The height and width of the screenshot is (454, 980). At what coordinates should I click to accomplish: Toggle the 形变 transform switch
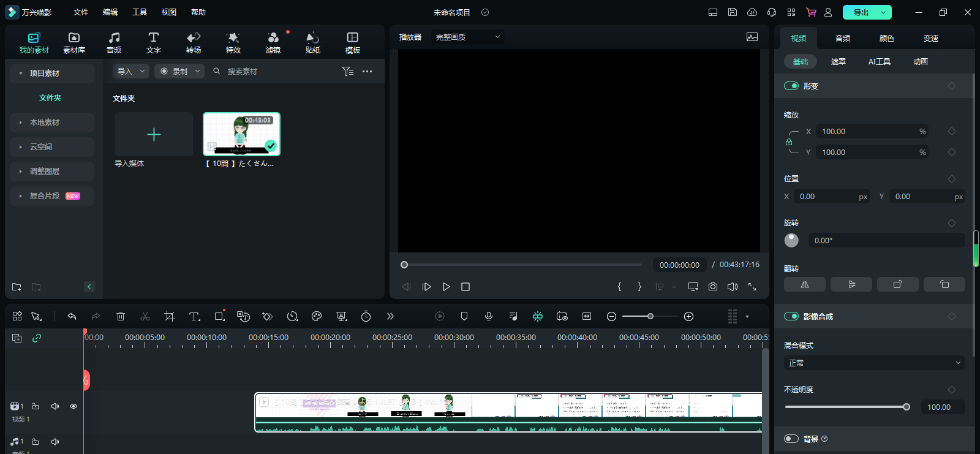click(791, 86)
